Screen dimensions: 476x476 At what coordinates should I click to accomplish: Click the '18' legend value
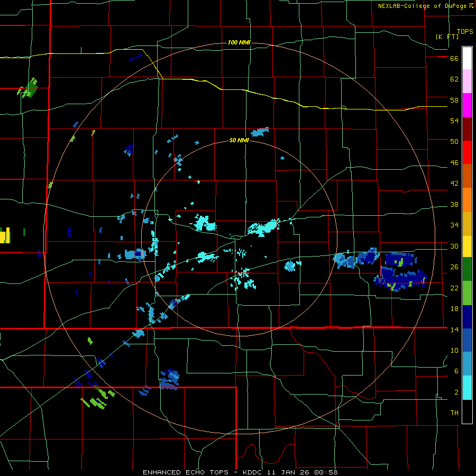pos(454,309)
